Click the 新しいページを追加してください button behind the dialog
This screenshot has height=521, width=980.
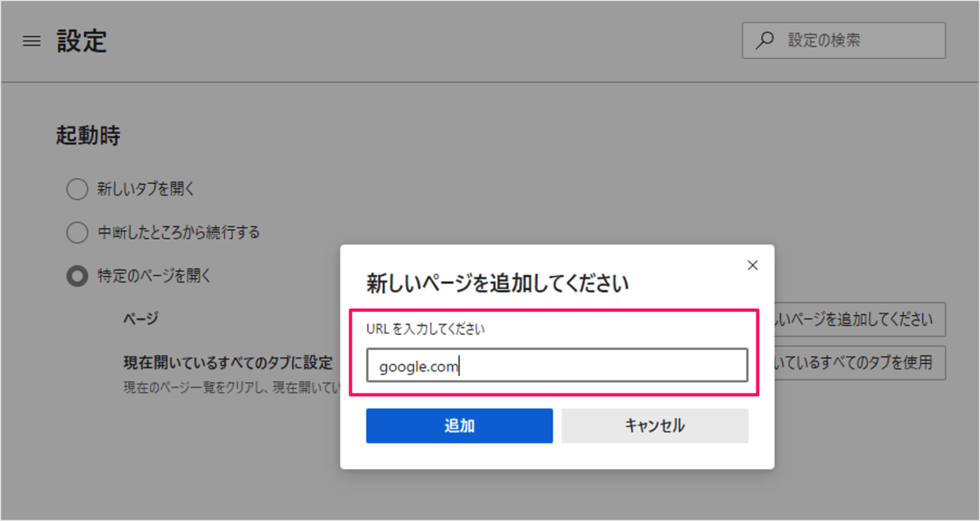(859, 319)
